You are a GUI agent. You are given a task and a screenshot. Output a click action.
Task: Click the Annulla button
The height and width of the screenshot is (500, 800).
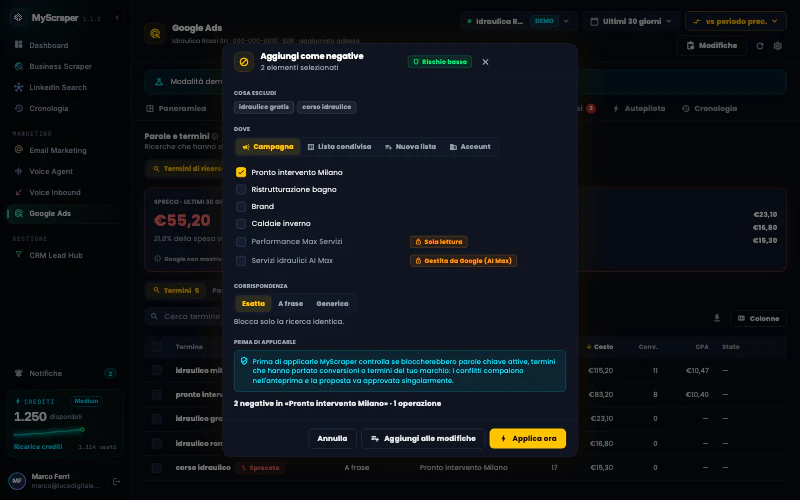click(x=332, y=438)
